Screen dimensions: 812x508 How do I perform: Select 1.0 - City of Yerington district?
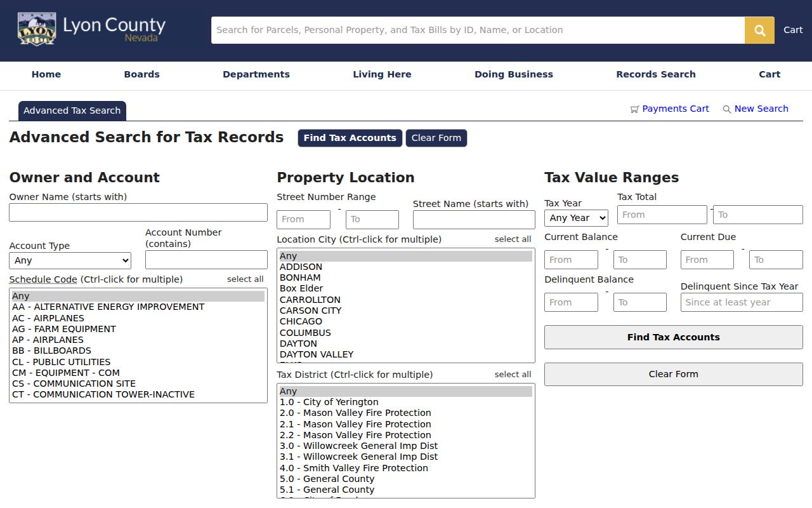coord(405,402)
